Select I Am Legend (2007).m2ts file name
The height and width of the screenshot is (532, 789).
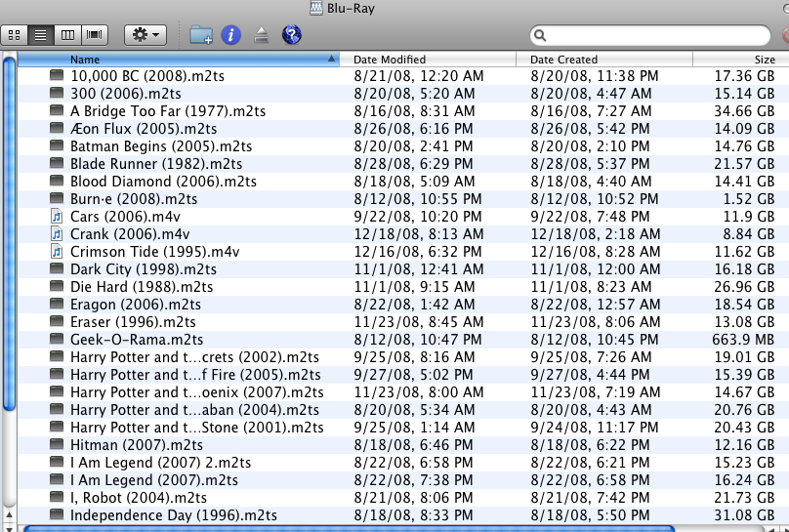tap(154, 479)
